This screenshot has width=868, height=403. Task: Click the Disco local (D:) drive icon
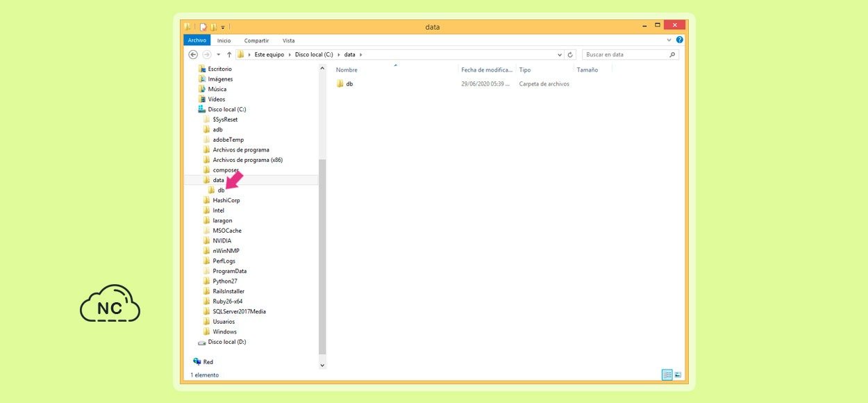click(x=202, y=342)
